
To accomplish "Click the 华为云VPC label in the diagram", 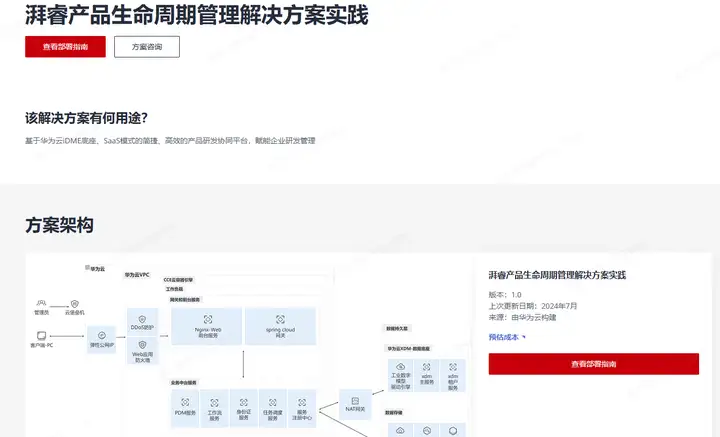I will coord(137,275).
